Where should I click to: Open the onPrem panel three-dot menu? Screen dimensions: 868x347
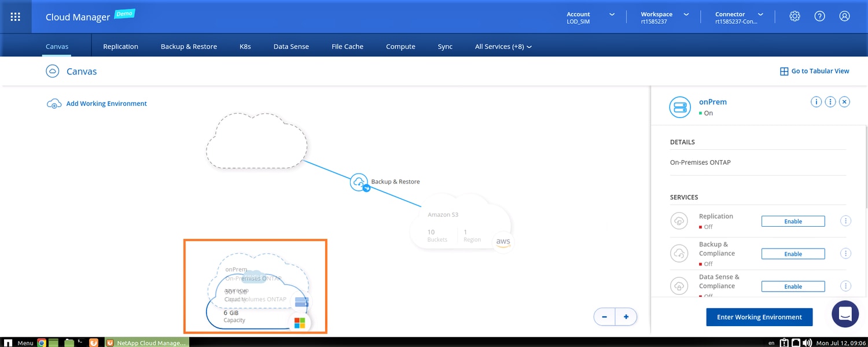[x=830, y=102]
